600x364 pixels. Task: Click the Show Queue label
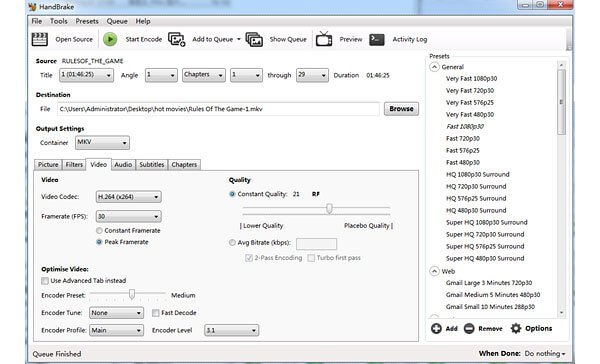[288, 39]
